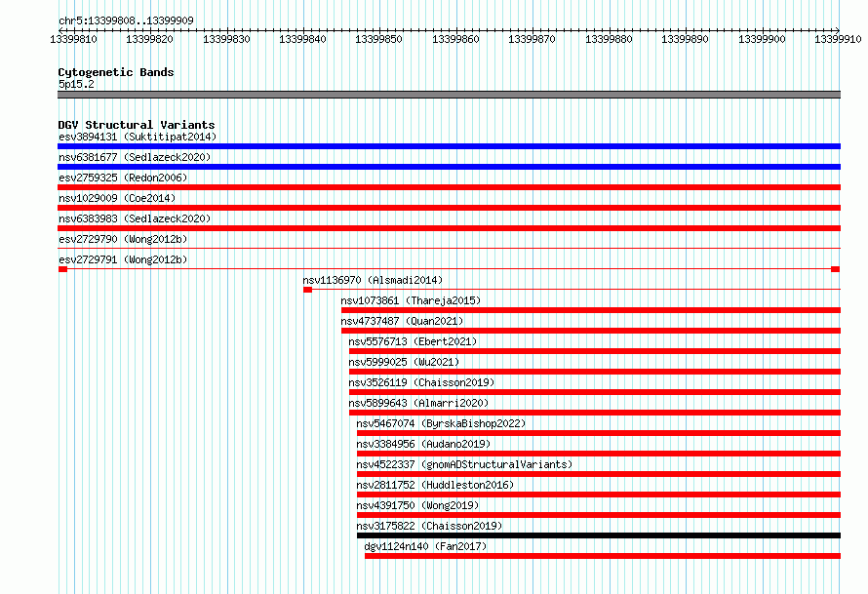Open the esv2759325 (Redon2006) variant

pos(123,178)
